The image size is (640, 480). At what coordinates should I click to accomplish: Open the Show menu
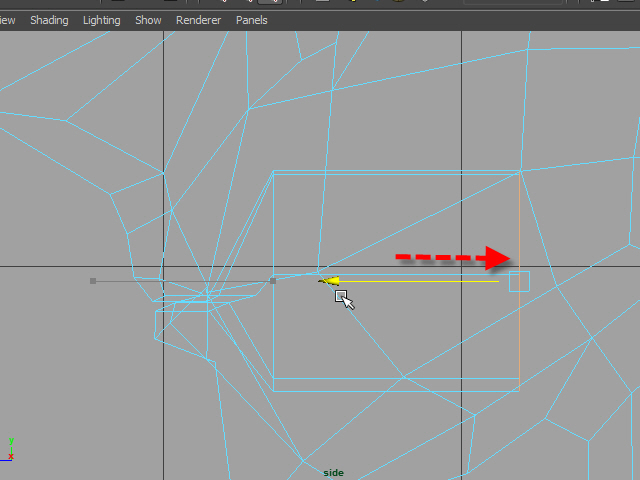(148, 20)
